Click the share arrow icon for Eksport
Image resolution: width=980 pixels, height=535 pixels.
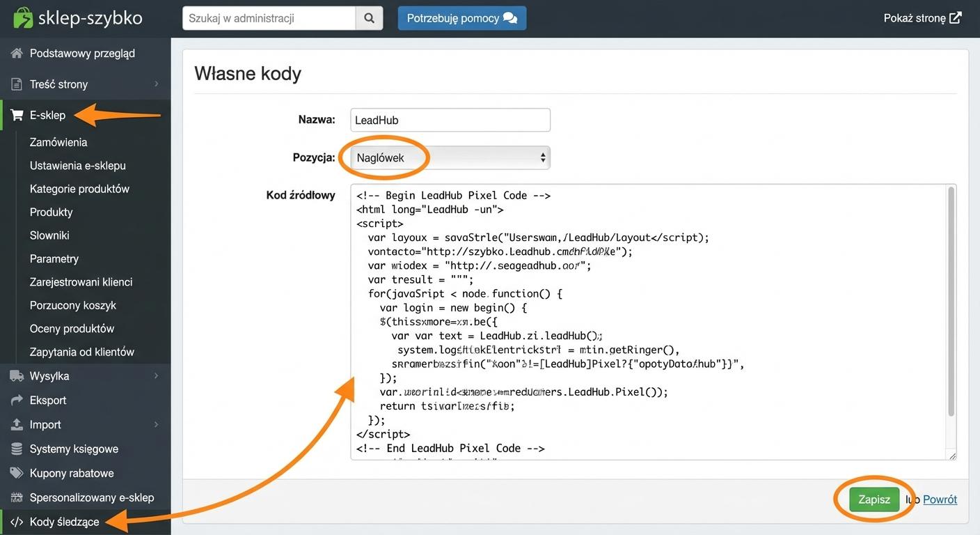pyautogui.click(x=17, y=401)
